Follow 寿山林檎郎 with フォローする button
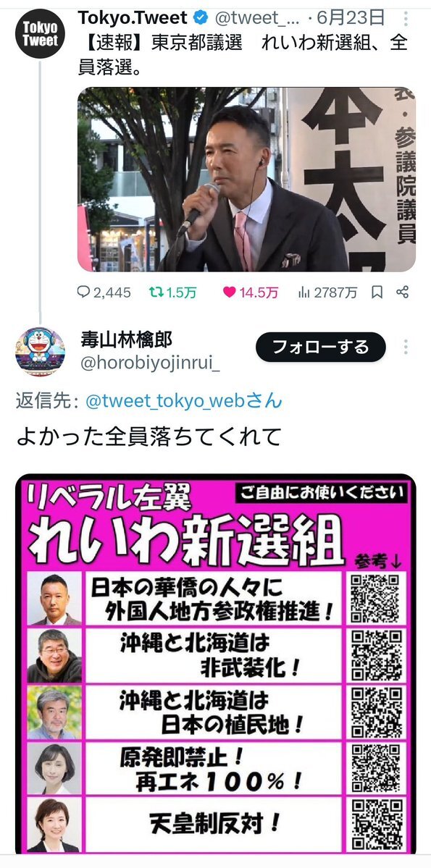Image resolution: width=431 pixels, height=868 pixels. click(321, 347)
